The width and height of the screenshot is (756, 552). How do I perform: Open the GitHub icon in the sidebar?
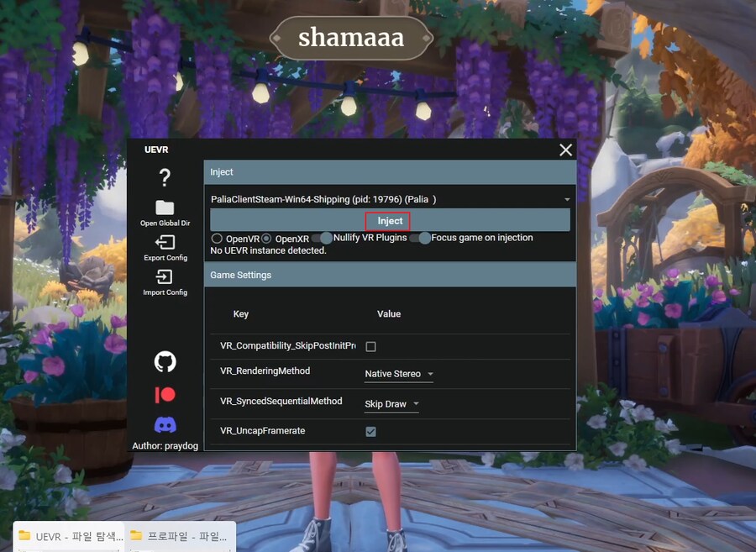(165, 361)
